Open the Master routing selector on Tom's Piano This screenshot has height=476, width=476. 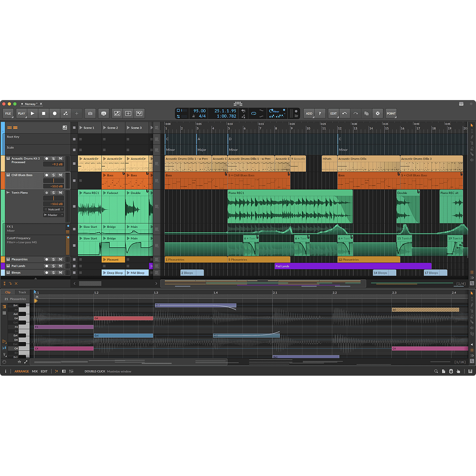pos(53,215)
